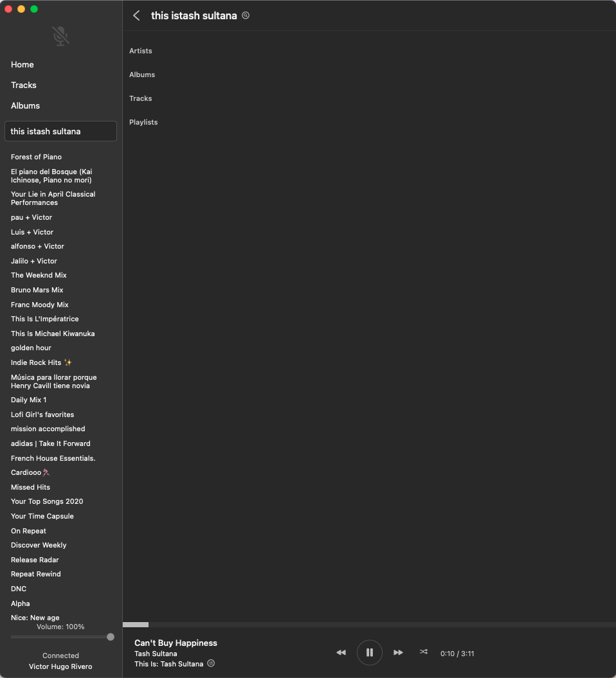Click the 0:10 / 3:11 time display
This screenshot has height=678, width=616.
pyautogui.click(x=457, y=654)
